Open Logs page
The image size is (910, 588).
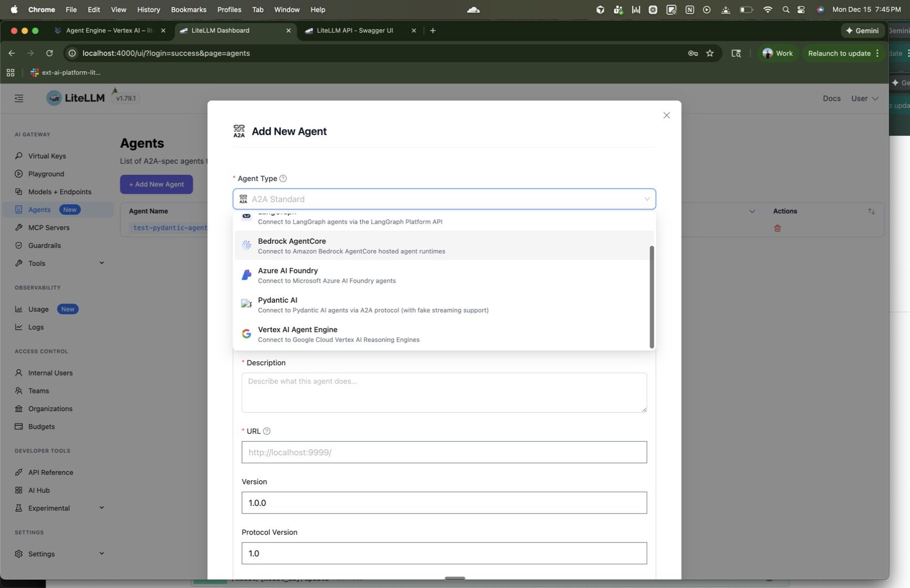36,327
